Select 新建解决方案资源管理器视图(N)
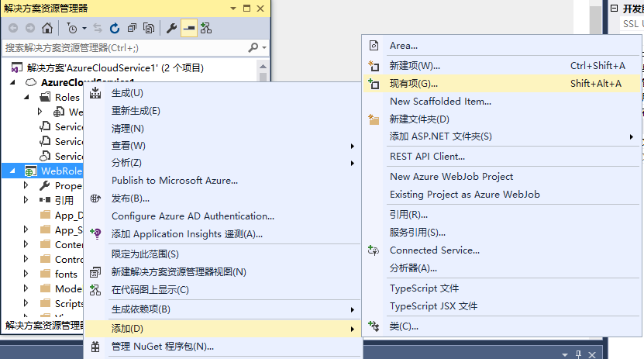Viewport: 644px width, 359px height. tap(222, 271)
